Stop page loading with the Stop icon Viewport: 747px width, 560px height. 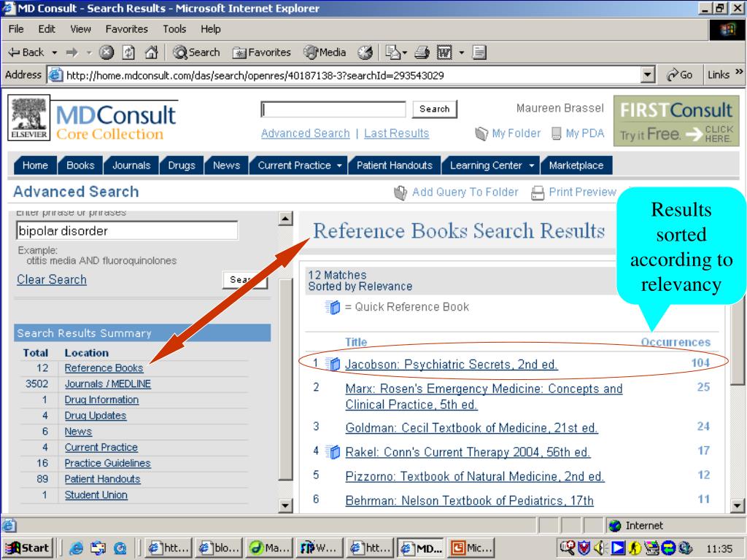[x=107, y=52]
